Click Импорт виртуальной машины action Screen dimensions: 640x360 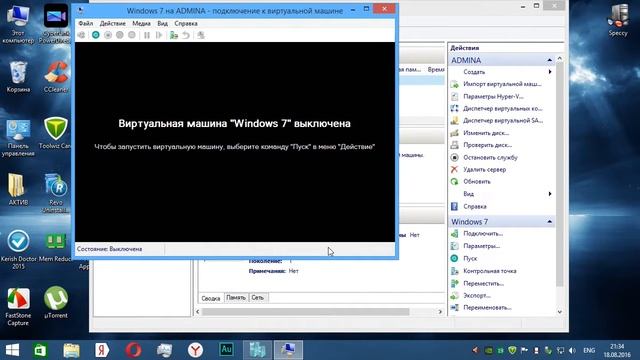pos(502,84)
